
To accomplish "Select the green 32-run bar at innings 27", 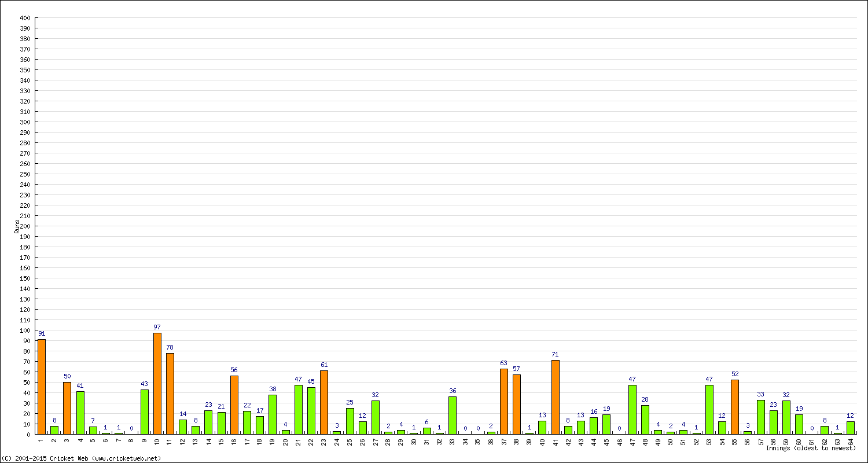I will (376, 418).
